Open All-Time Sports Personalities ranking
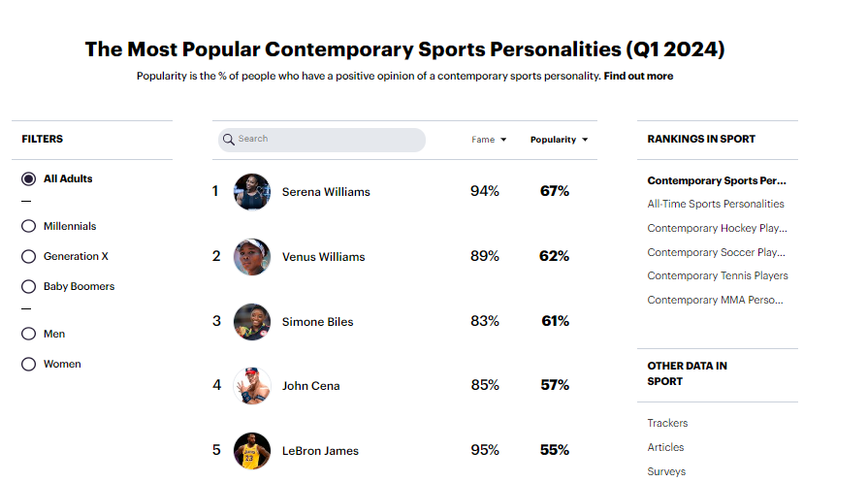The image size is (868, 482). pyautogui.click(x=716, y=205)
